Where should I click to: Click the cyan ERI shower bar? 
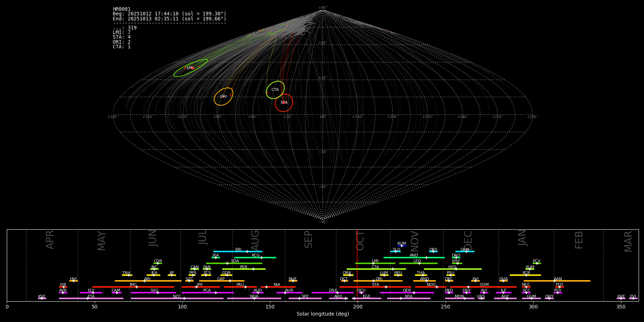pos(238,252)
